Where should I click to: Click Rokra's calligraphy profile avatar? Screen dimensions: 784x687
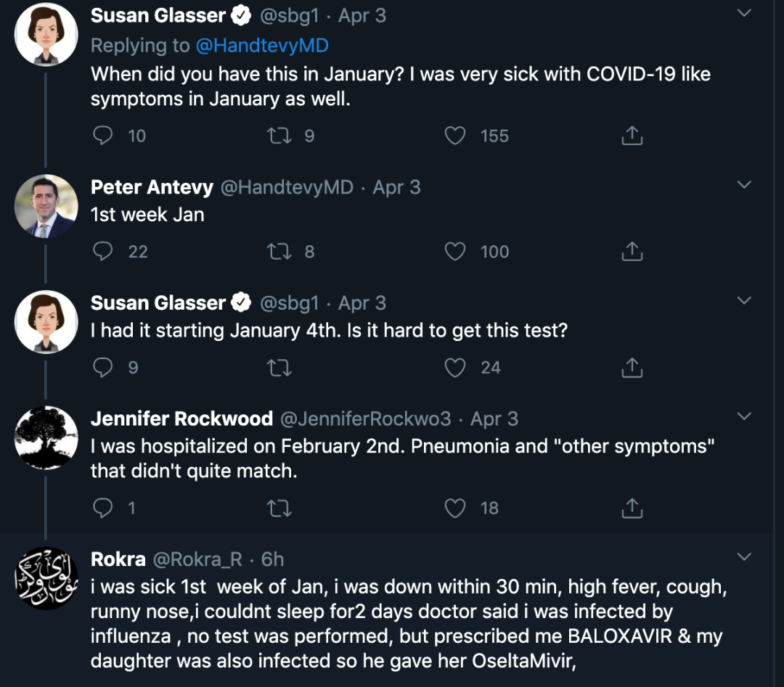46,578
